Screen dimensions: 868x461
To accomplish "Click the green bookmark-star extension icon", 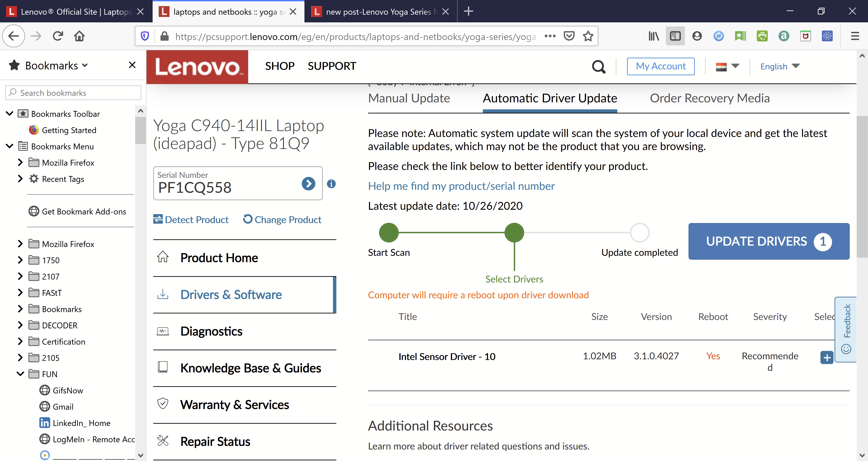I will 741,36.
